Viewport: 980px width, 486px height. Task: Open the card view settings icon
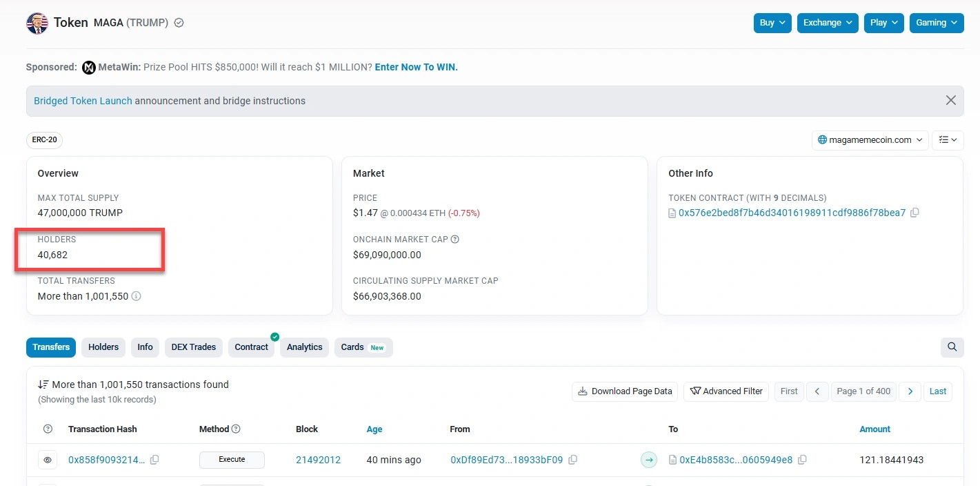(x=948, y=139)
